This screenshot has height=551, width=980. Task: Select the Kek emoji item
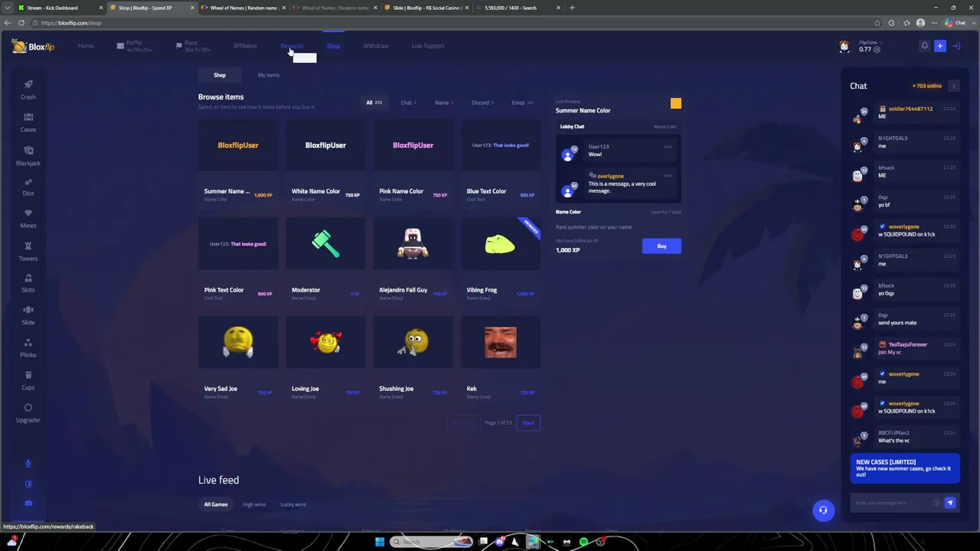click(501, 360)
